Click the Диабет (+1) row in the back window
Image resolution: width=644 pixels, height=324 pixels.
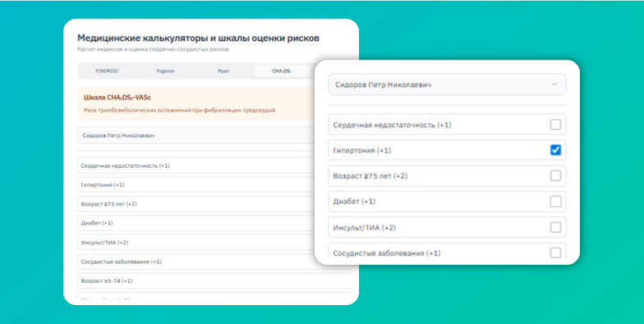[195, 223]
